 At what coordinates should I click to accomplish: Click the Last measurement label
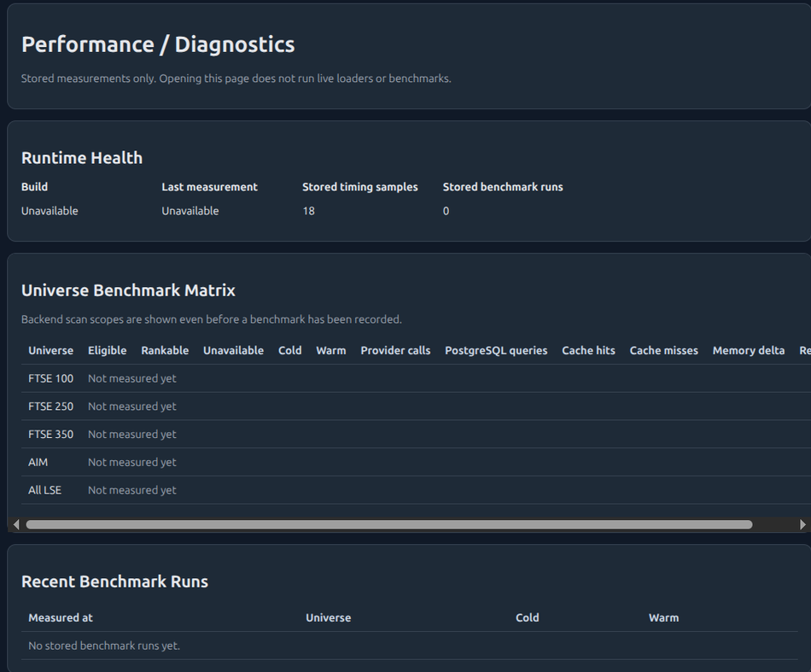click(209, 187)
